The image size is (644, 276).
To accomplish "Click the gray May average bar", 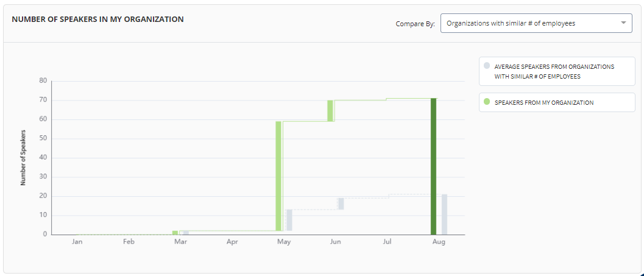I will point(289,220).
